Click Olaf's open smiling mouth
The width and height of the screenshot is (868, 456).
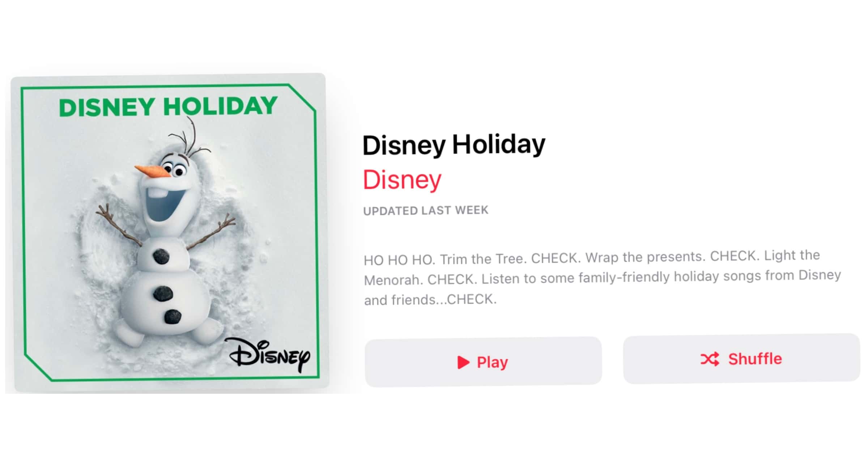point(165,203)
